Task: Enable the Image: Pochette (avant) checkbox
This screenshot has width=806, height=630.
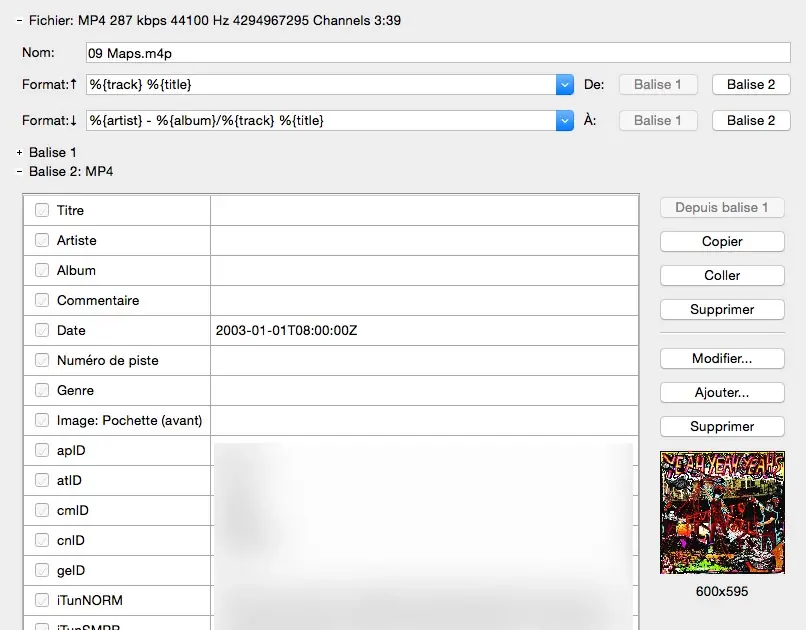Action: tap(40, 420)
